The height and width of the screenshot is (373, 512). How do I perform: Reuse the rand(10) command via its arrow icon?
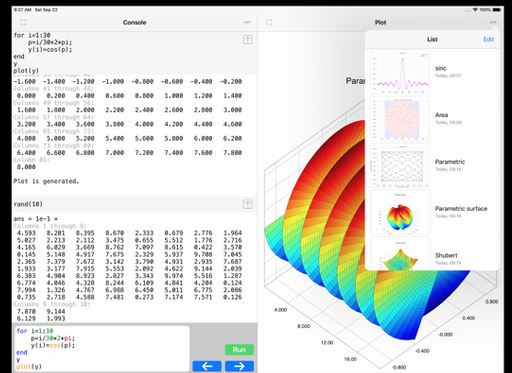point(247,204)
